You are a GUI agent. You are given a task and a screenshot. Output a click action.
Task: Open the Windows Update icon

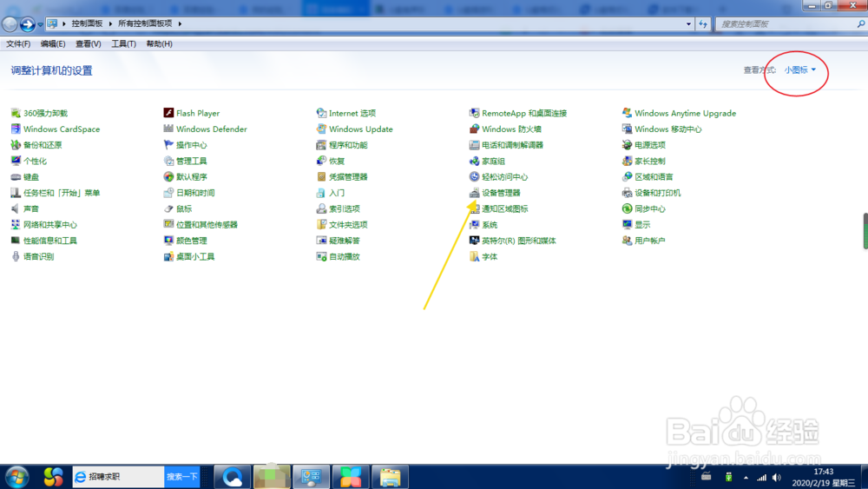coord(321,129)
